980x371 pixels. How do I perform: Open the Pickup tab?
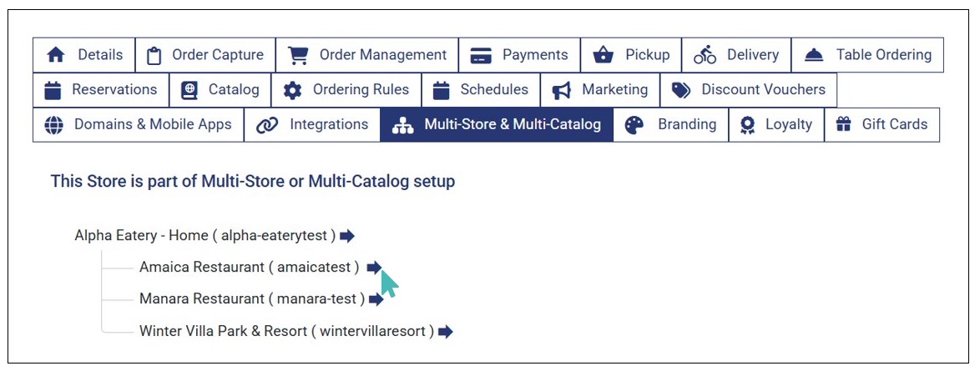[x=631, y=55]
